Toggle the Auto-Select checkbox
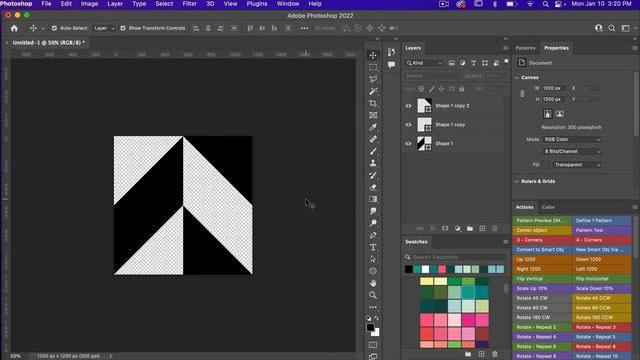 click(x=54, y=28)
